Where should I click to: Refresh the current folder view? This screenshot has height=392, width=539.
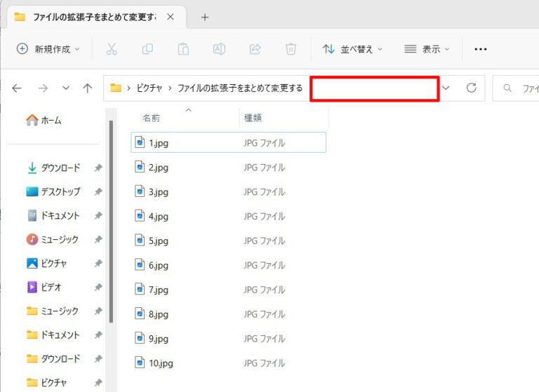pos(472,88)
